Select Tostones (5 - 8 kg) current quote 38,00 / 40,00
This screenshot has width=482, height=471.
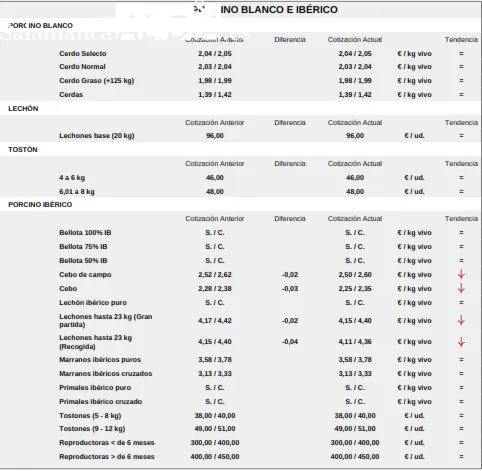click(x=355, y=416)
